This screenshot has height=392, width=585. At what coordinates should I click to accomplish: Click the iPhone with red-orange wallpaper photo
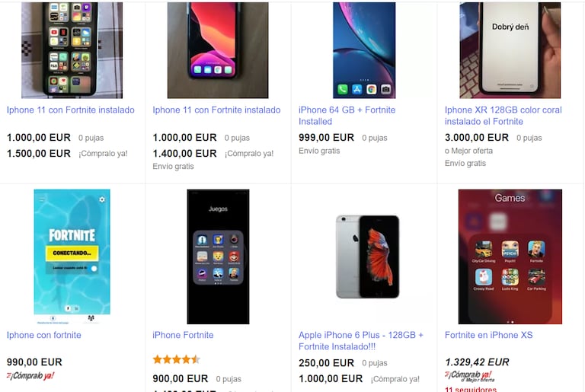tap(218, 50)
